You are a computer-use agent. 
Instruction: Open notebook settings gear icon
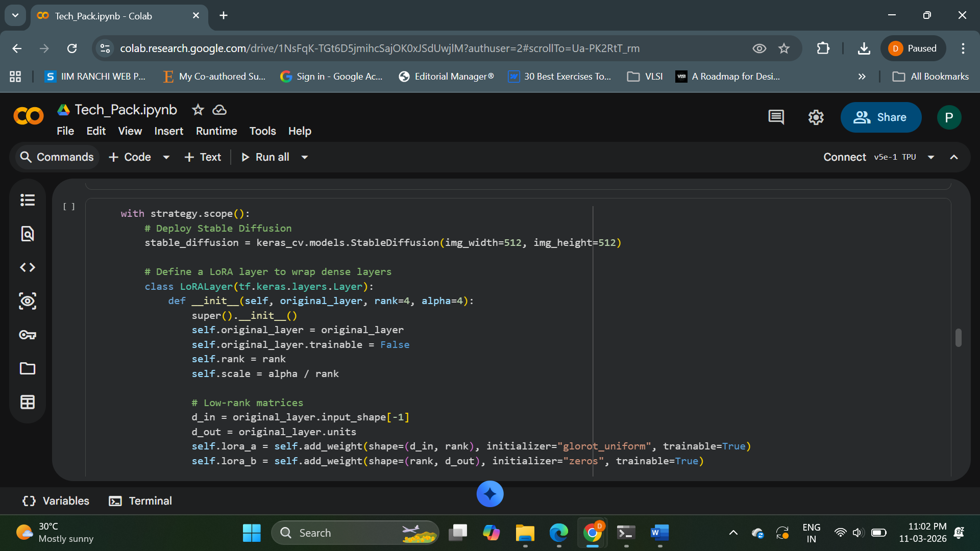click(x=816, y=117)
